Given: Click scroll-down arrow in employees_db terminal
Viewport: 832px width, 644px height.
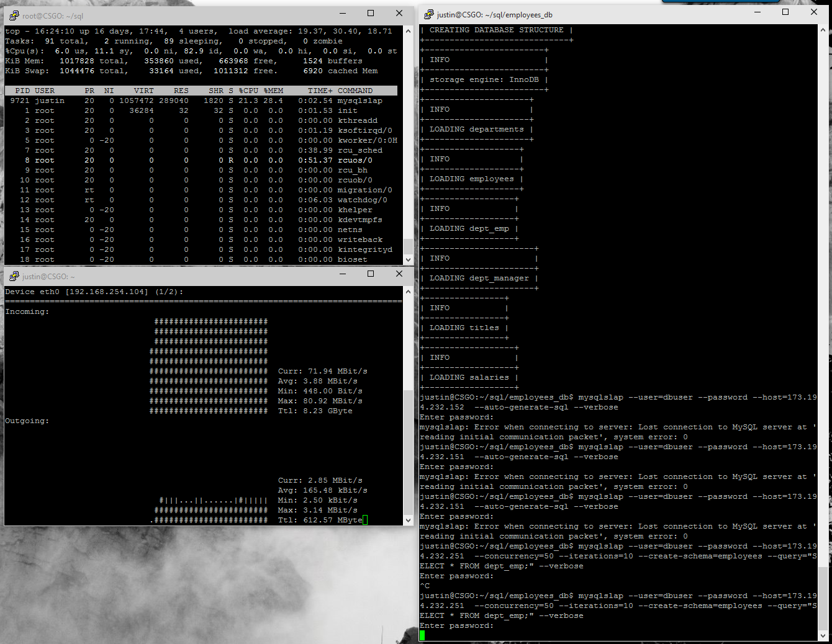Looking at the screenshot, I should click(x=823, y=635).
